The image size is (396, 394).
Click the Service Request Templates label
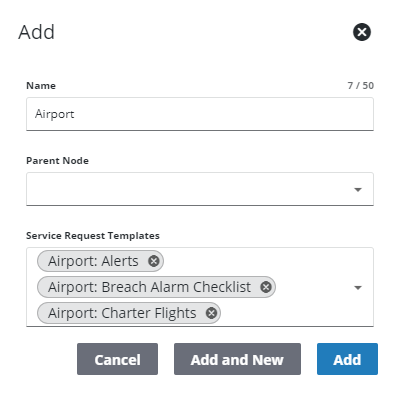(93, 236)
